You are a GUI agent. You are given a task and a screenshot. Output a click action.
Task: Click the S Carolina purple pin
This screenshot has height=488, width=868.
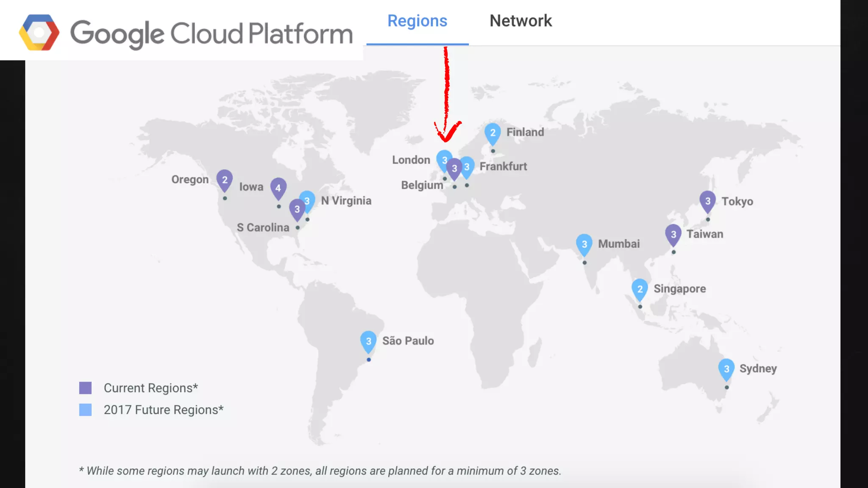297,209
